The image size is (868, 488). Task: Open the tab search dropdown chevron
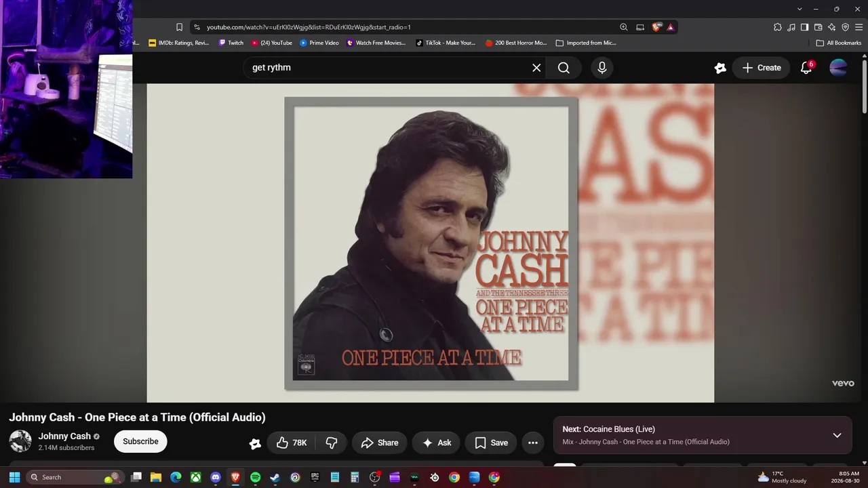800,9
